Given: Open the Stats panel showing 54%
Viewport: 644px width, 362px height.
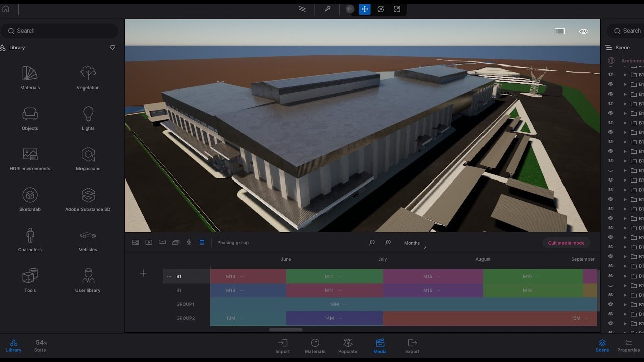Looking at the screenshot, I should coord(40,346).
